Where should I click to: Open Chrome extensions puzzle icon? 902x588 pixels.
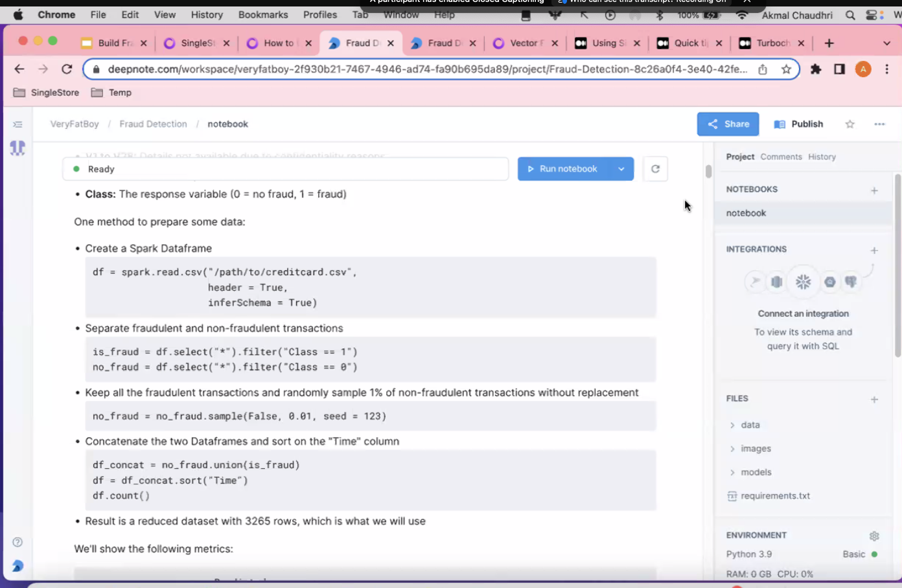[x=816, y=69]
